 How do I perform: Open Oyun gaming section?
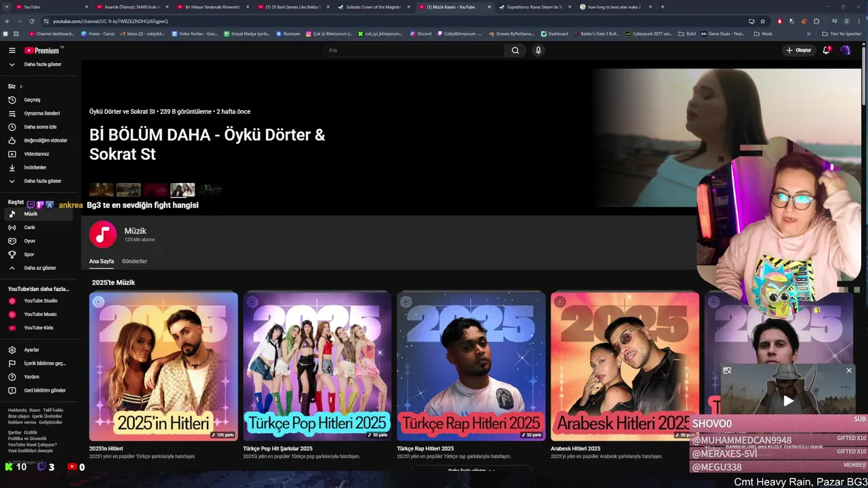click(x=39, y=241)
